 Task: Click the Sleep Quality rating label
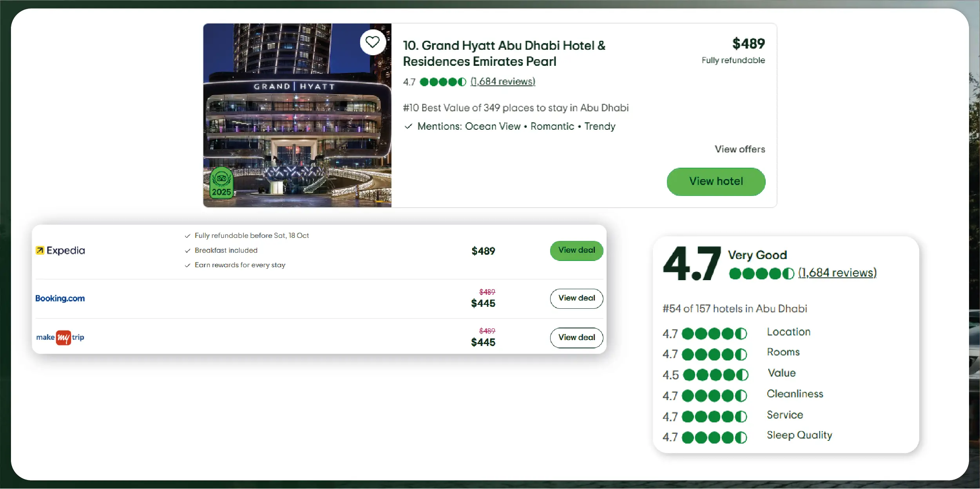[x=799, y=435]
